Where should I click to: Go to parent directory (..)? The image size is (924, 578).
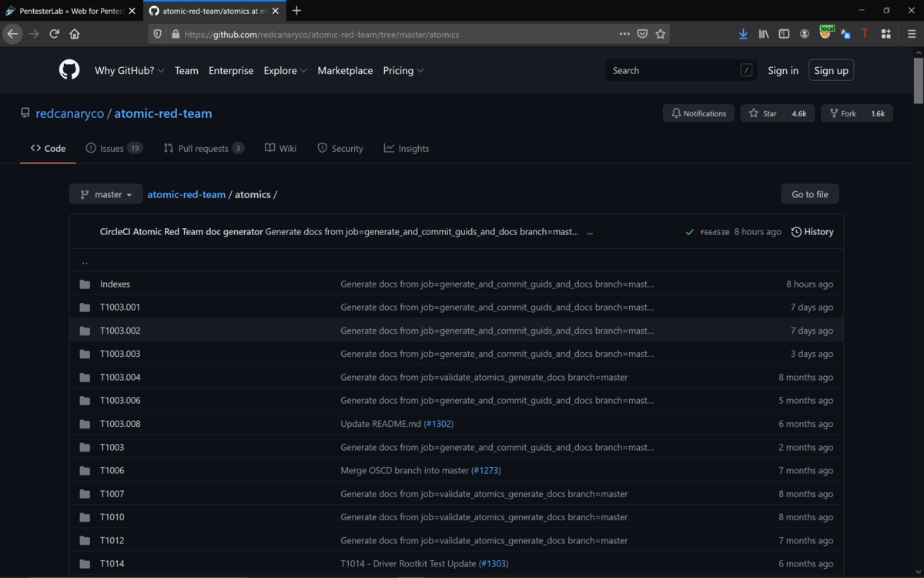point(85,261)
